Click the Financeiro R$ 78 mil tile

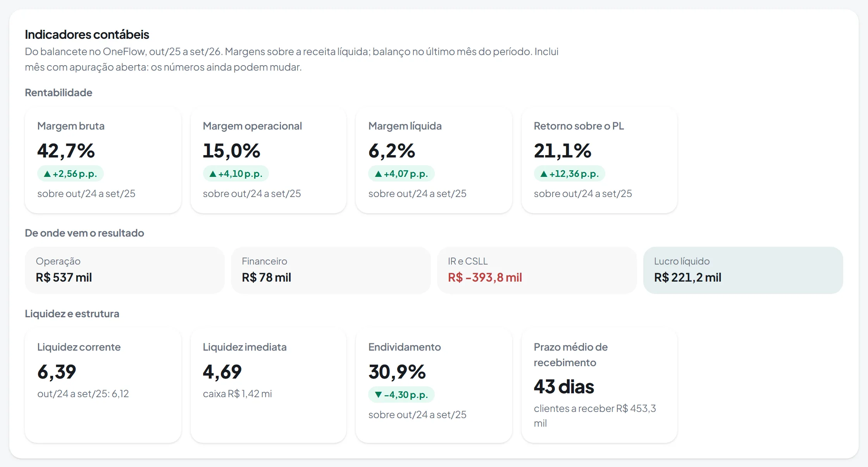(331, 270)
